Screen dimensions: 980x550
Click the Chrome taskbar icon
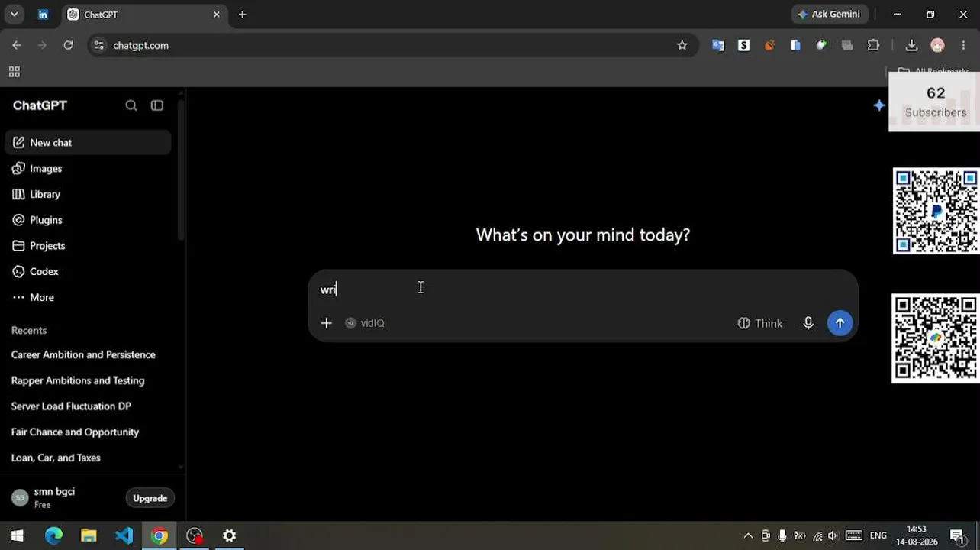tap(160, 535)
